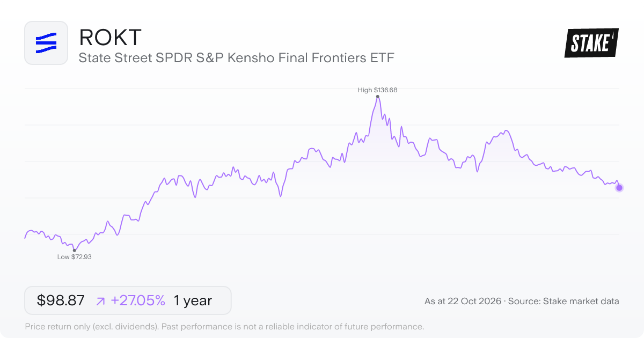Select the High $136.68 peak marker
644x338 pixels.
378,97
